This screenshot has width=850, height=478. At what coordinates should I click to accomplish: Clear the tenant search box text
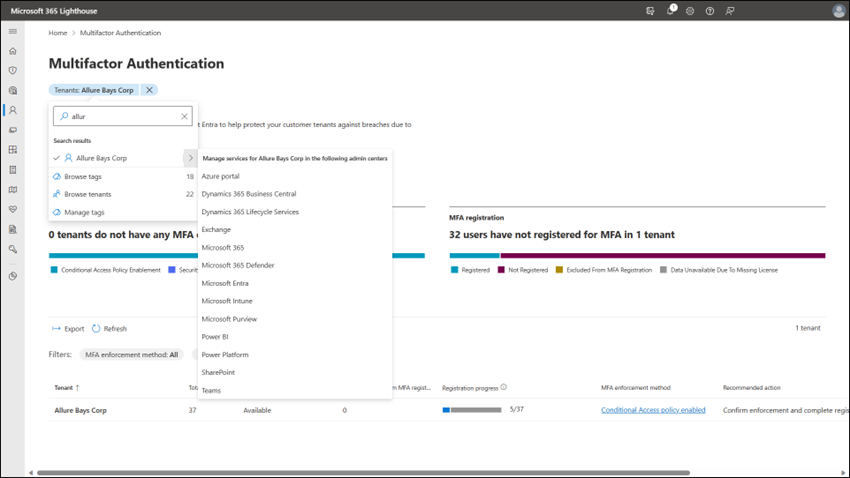(x=184, y=117)
